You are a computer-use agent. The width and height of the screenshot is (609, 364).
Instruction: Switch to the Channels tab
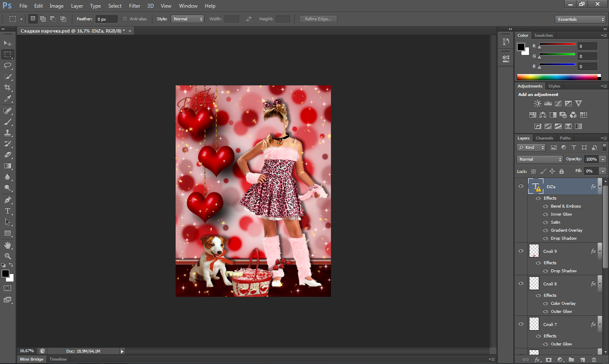pos(544,138)
